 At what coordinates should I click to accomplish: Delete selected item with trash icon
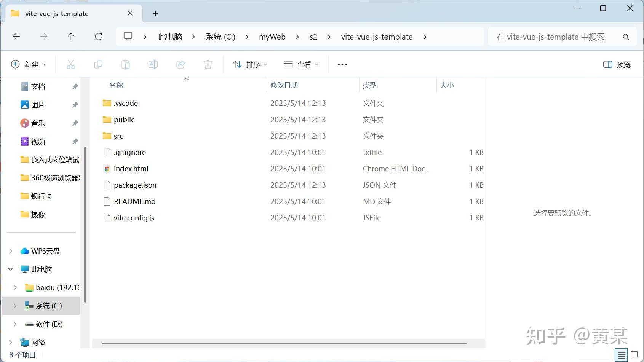[208, 64]
